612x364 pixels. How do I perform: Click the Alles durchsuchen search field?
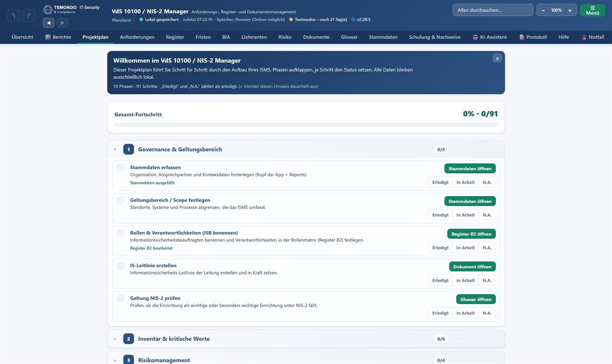[493, 10]
